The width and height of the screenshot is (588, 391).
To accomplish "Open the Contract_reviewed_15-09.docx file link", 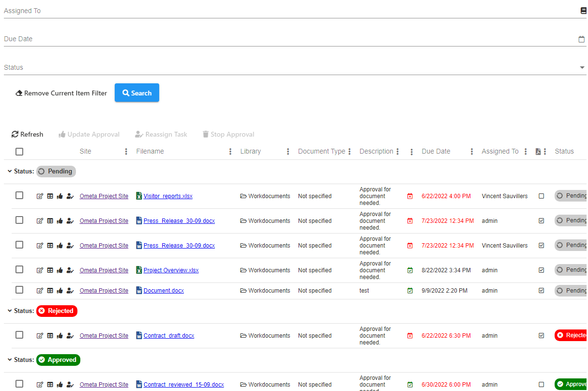I will pos(183,385).
